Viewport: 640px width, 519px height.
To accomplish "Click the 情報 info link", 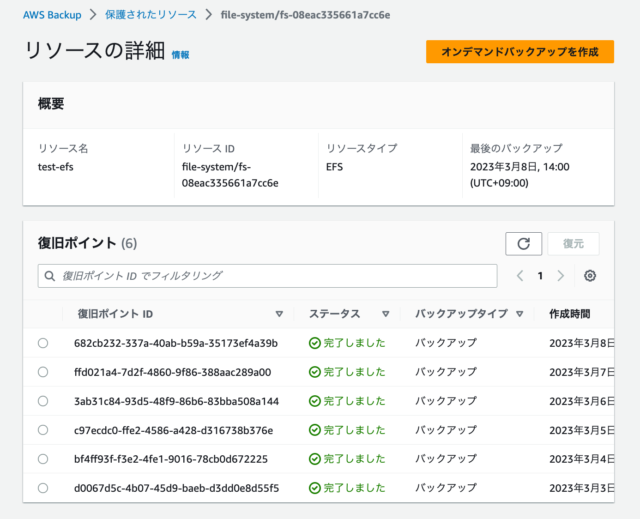I will click(x=180, y=55).
